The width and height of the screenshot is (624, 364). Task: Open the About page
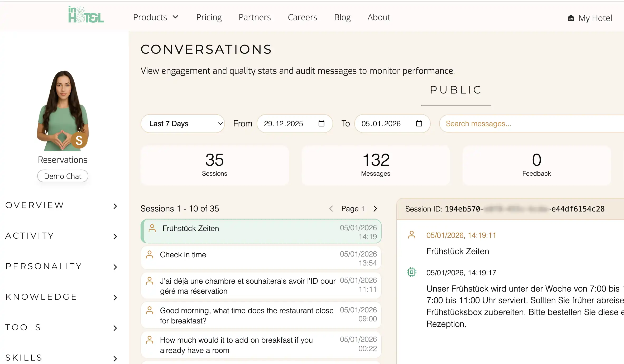(x=379, y=17)
